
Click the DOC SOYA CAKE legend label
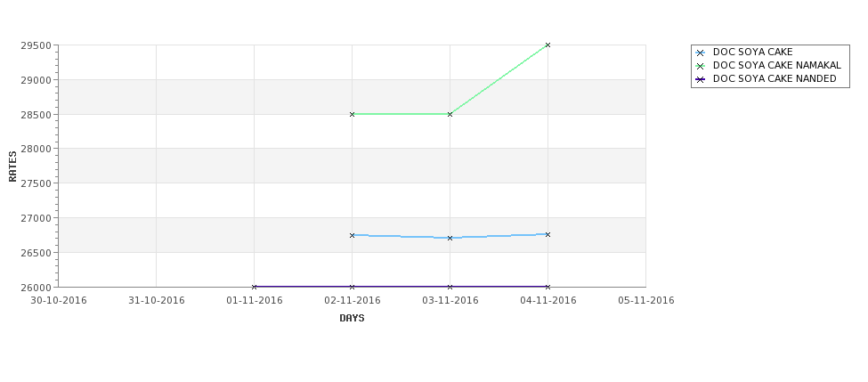[x=753, y=52]
